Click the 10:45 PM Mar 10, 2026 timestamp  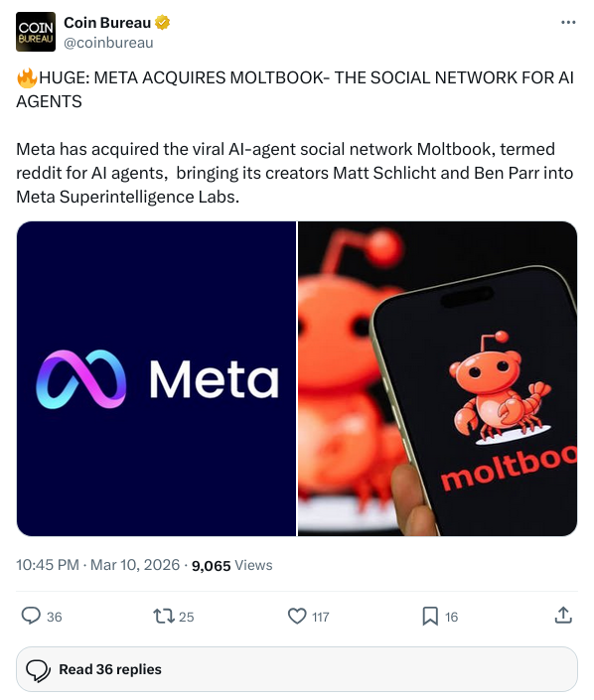coord(97,565)
